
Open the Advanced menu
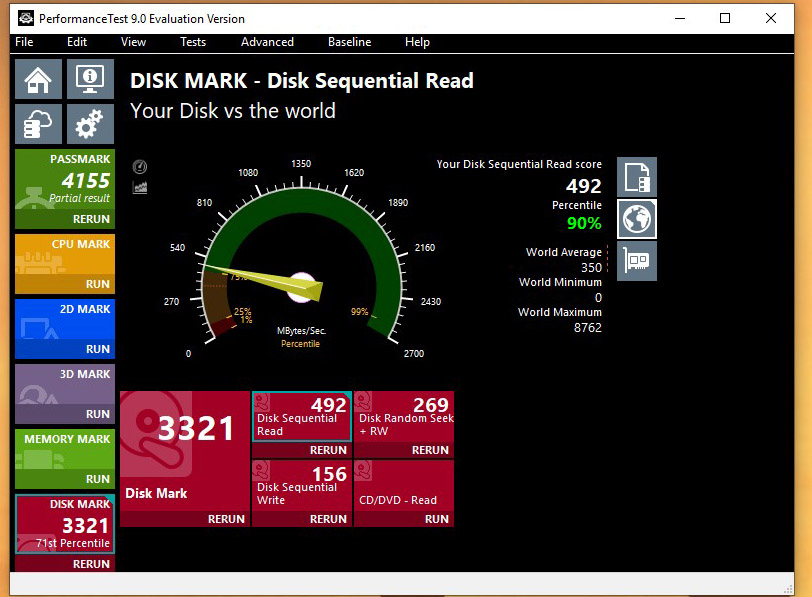(267, 42)
